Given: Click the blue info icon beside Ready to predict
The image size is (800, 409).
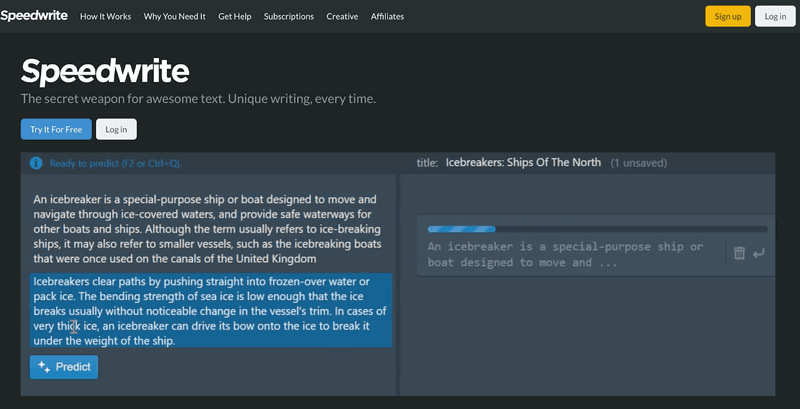Looking at the screenshot, I should pyautogui.click(x=36, y=163).
